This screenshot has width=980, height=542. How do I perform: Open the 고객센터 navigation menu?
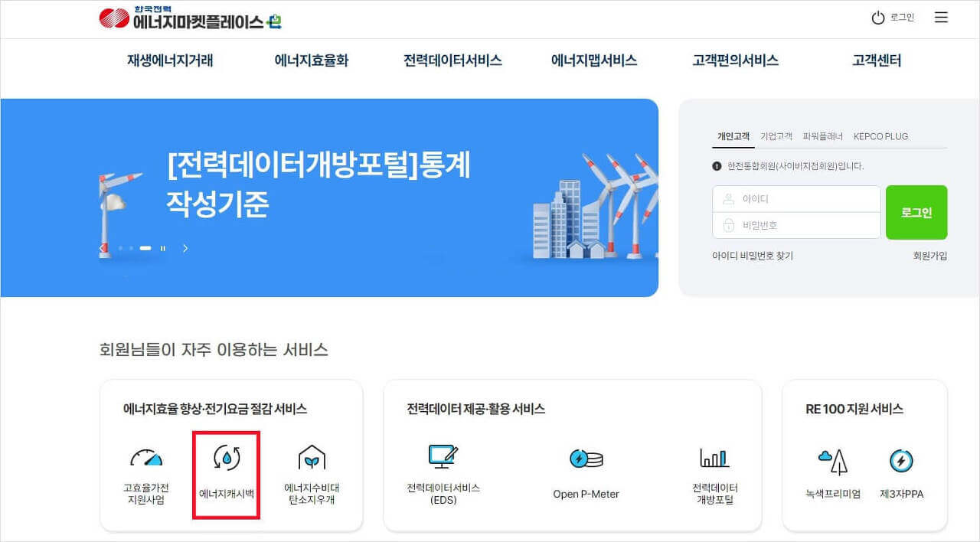tap(876, 60)
